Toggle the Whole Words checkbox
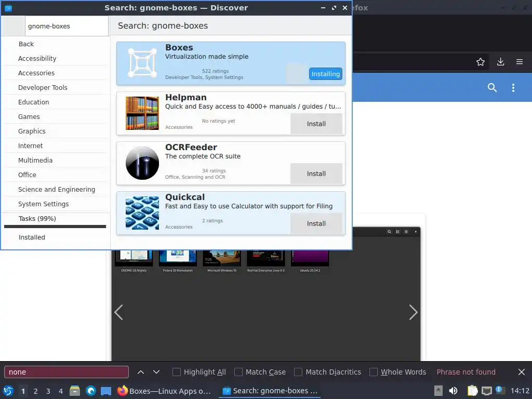 pyautogui.click(x=373, y=372)
